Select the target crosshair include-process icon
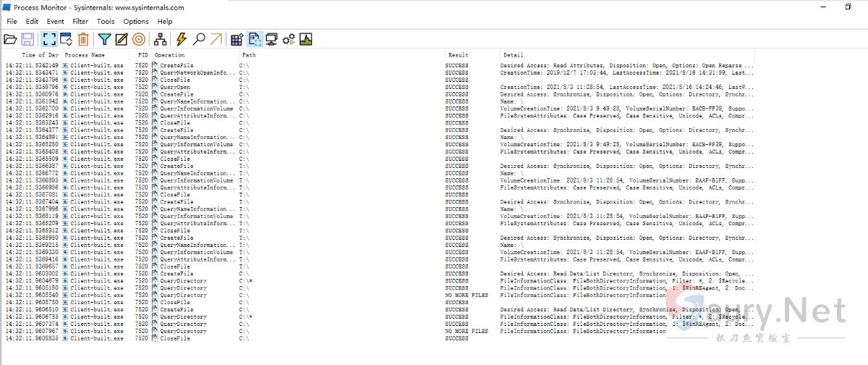Screen dimensions: 868x365 pos(139,39)
